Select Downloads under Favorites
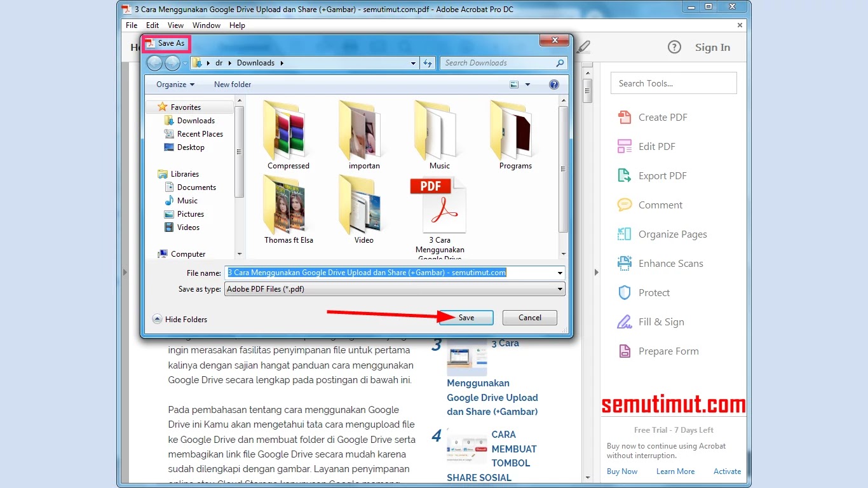This screenshot has height=488, width=868. coord(189,121)
